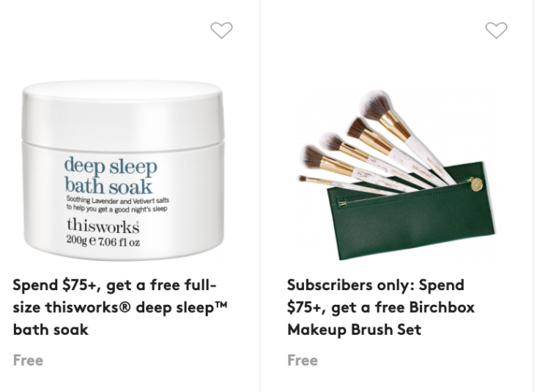Select the 'bath soak' last title line
The image size is (537, 392).
[51, 330]
